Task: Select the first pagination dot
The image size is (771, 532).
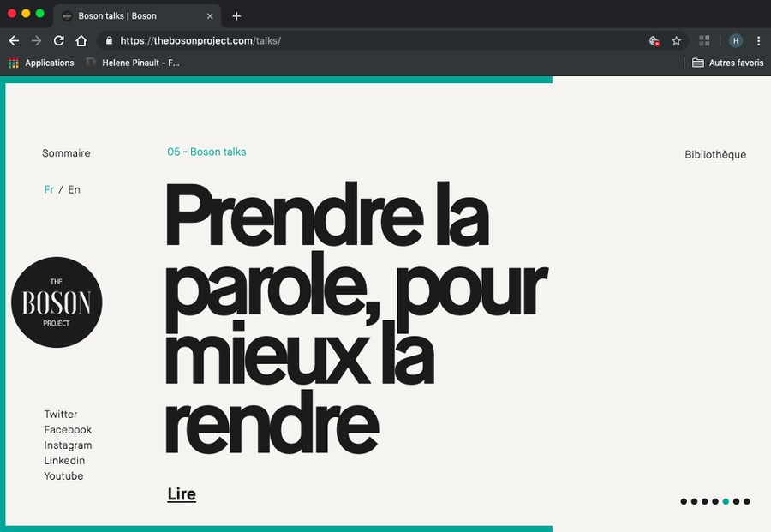Action: pyautogui.click(x=684, y=501)
